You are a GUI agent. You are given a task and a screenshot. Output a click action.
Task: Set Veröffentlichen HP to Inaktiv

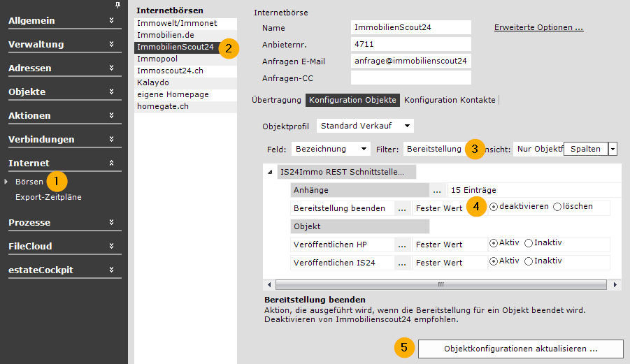click(529, 243)
